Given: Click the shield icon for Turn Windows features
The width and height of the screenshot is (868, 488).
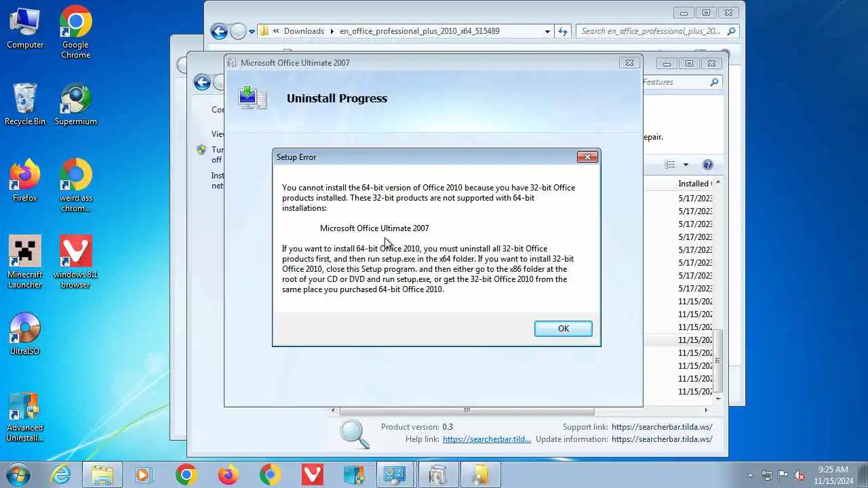Looking at the screenshot, I should [x=201, y=150].
